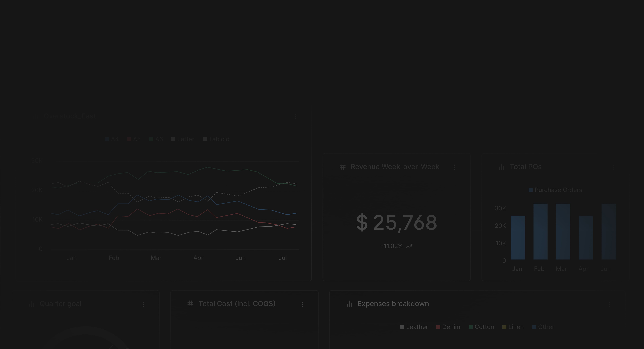Hide the Leather series in Expenses legend
644x349 pixels.
coord(414,327)
